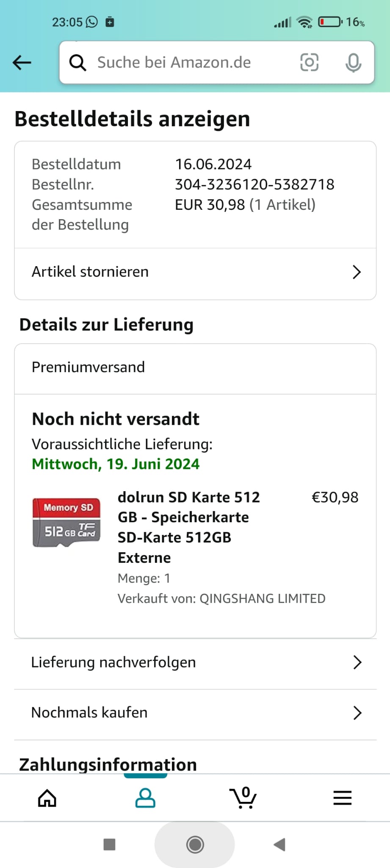Tap Lieferung nachverfolgen option
Viewport: 390px width, 868px height.
tap(113, 662)
